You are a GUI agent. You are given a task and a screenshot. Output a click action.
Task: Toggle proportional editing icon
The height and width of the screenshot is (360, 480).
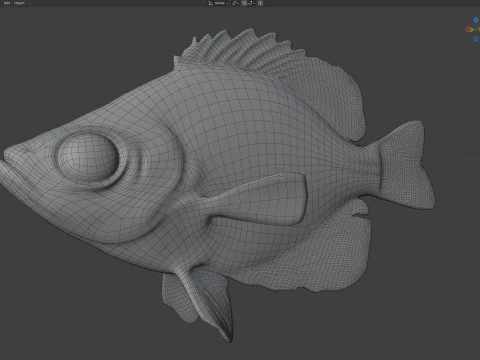coord(260,3)
